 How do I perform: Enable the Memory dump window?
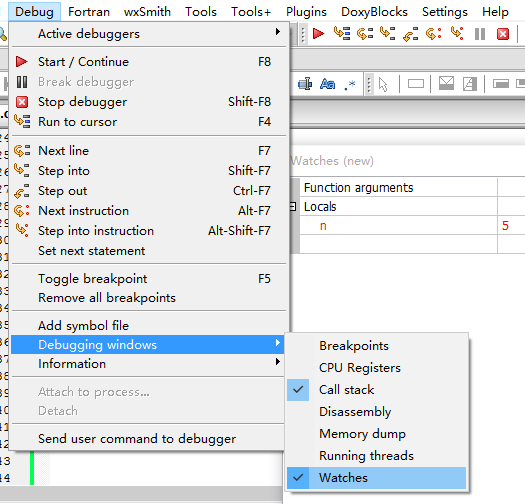(376, 434)
